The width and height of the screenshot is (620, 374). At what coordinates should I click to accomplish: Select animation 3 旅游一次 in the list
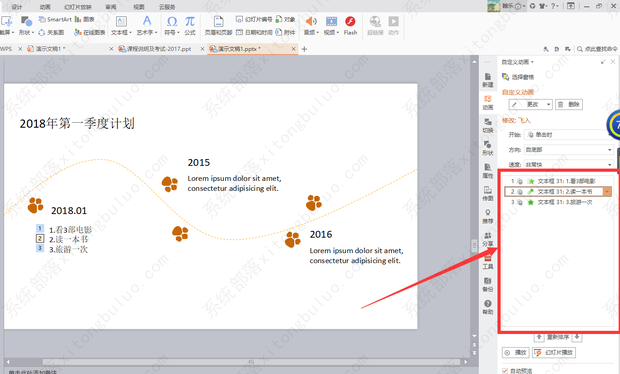click(558, 202)
